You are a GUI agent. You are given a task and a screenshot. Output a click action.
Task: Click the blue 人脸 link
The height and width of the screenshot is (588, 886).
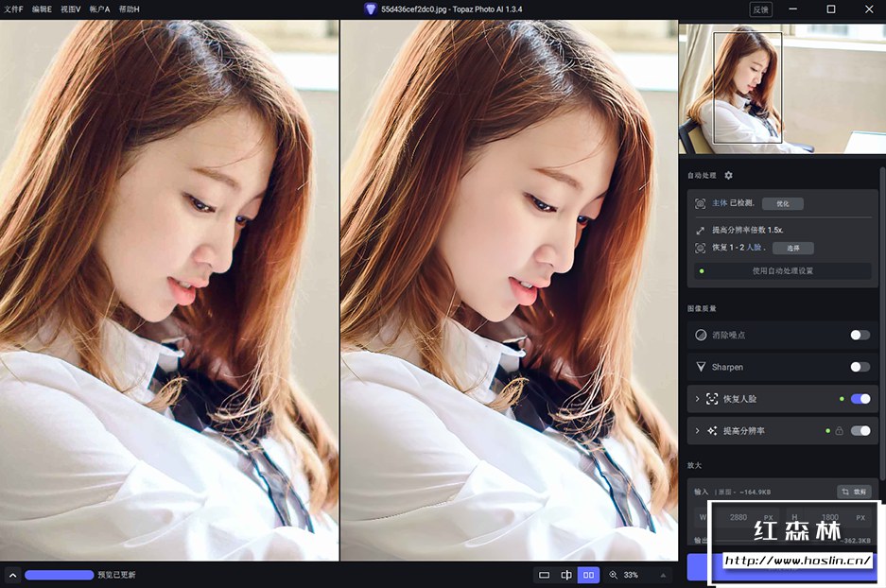coord(754,248)
